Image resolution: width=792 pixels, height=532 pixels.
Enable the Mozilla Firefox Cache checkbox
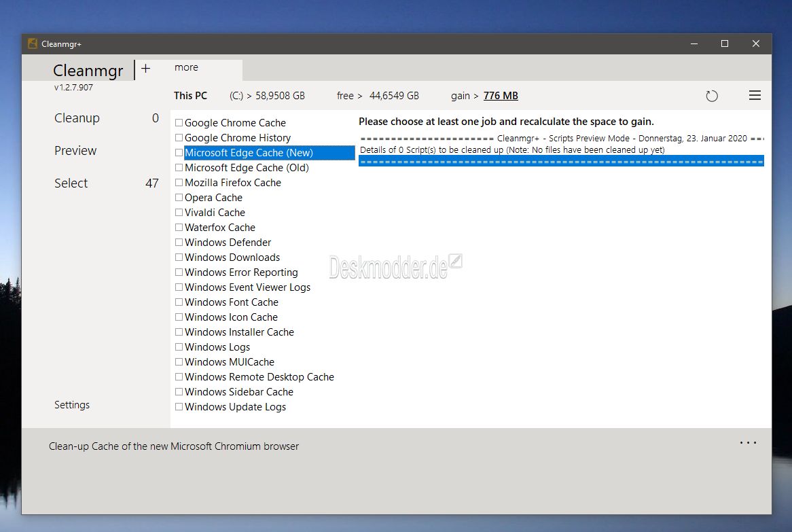pyautogui.click(x=179, y=182)
